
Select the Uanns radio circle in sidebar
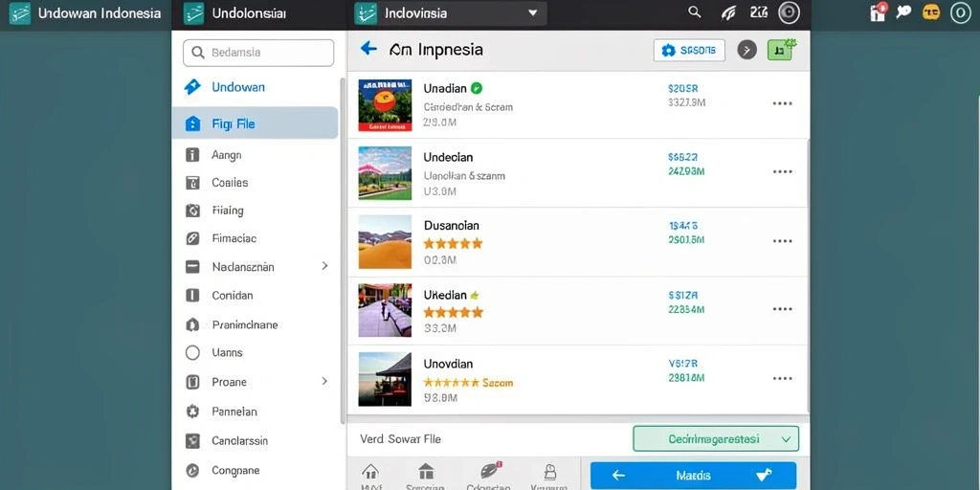tap(192, 353)
